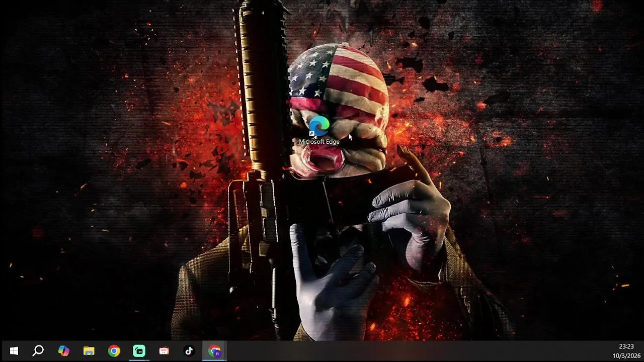Open the green Streamlabs taskbar app
The width and height of the screenshot is (644, 362).
pyautogui.click(x=139, y=351)
